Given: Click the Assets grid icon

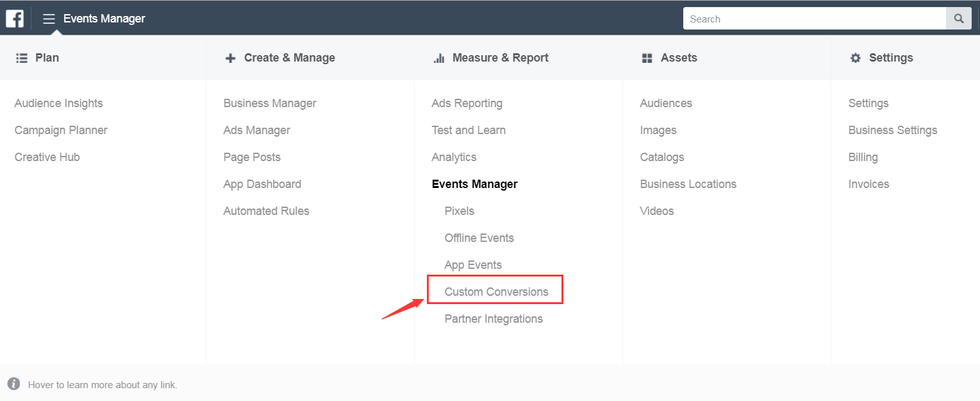Looking at the screenshot, I should coord(647,58).
